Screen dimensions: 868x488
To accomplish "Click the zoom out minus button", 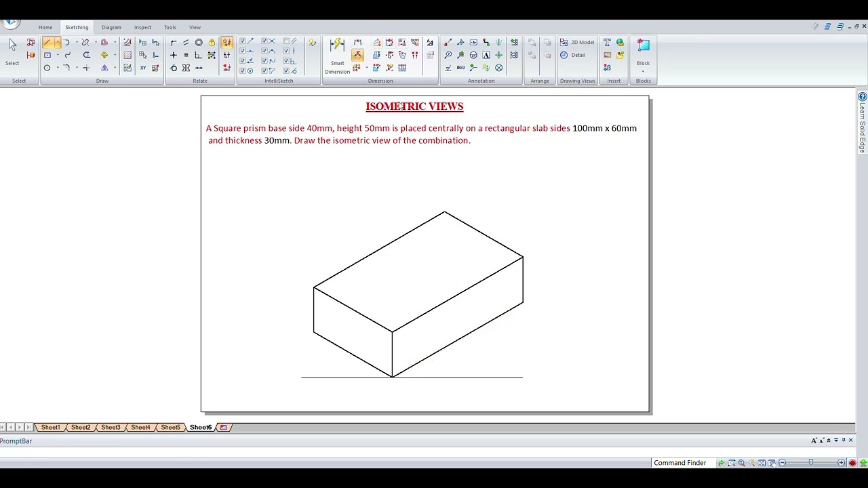I will [782, 463].
